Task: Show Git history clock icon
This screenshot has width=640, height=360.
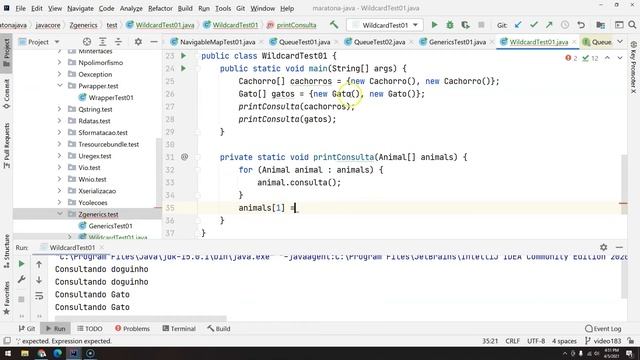Action: [565, 25]
